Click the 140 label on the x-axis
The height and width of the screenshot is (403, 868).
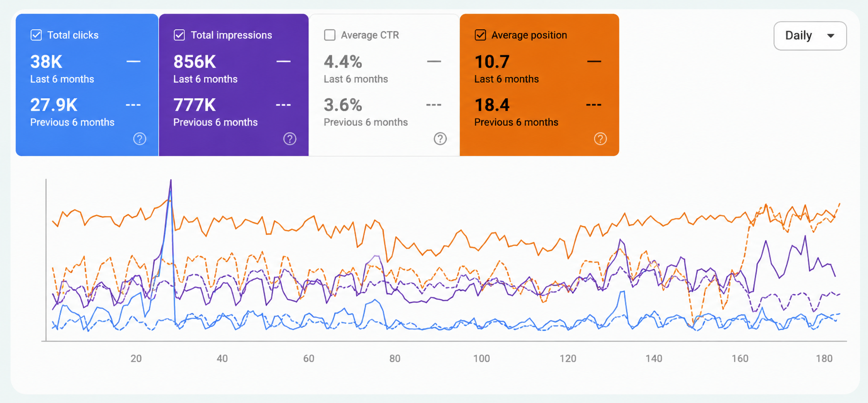pyautogui.click(x=654, y=359)
